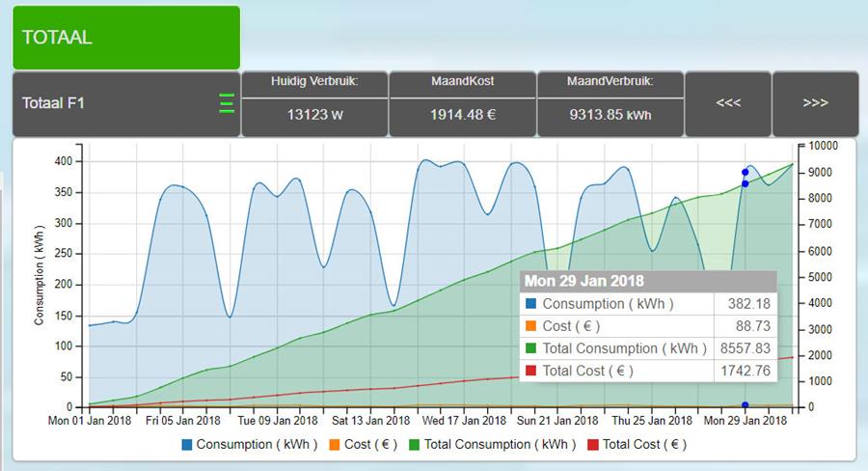Toggle Consumption ( kWh ) series label in bottom legend
This screenshot has height=471, width=868.
point(255,445)
